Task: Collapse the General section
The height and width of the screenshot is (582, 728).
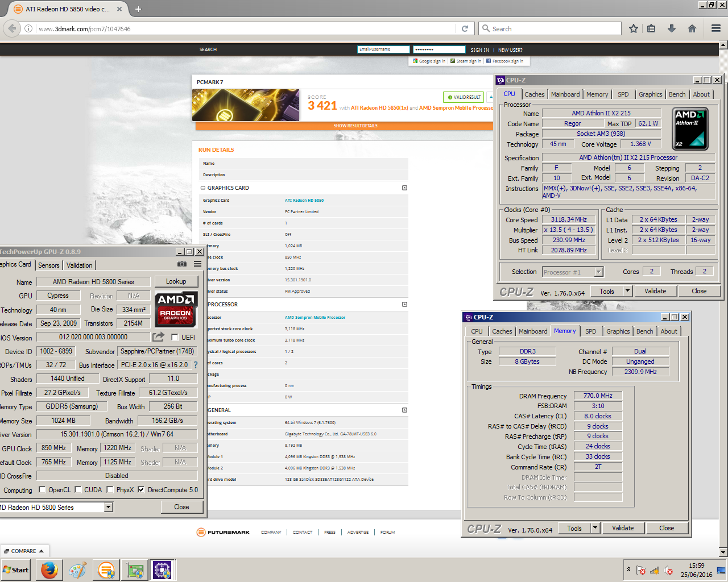Action: pyautogui.click(x=404, y=410)
